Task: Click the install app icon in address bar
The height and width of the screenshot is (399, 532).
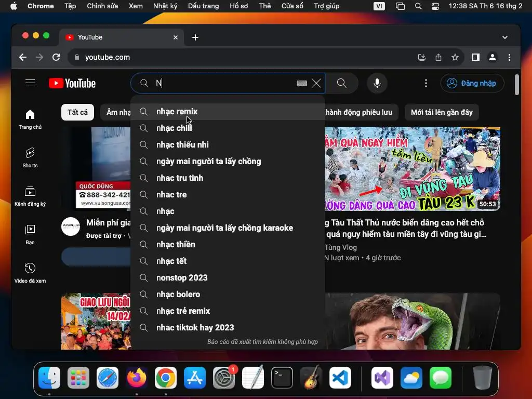Action: (x=422, y=57)
